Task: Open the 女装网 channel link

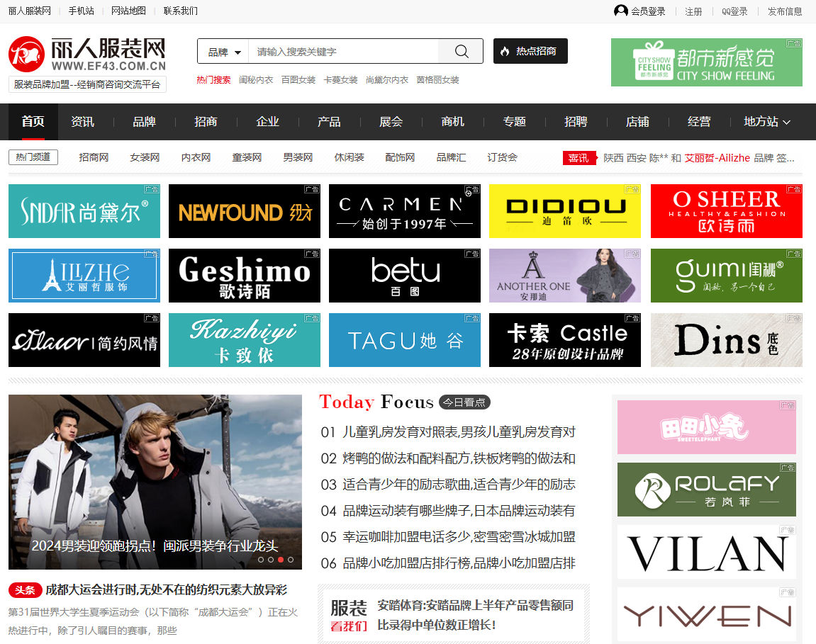Action: click(x=145, y=157)
